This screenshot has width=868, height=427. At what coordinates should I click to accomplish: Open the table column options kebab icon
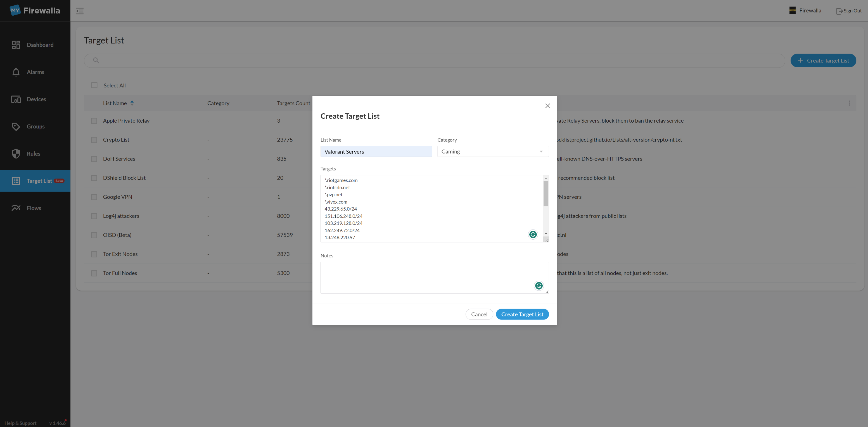pyautogui.click(x=849, y=103)
